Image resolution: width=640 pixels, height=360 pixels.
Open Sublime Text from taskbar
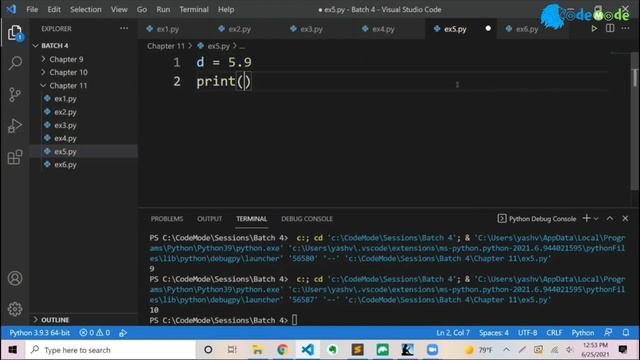(x=358, y=350)
